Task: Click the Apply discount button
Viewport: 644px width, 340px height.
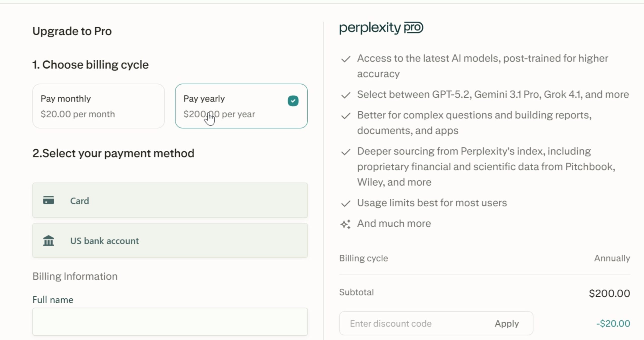Action: tap(507, 323)
